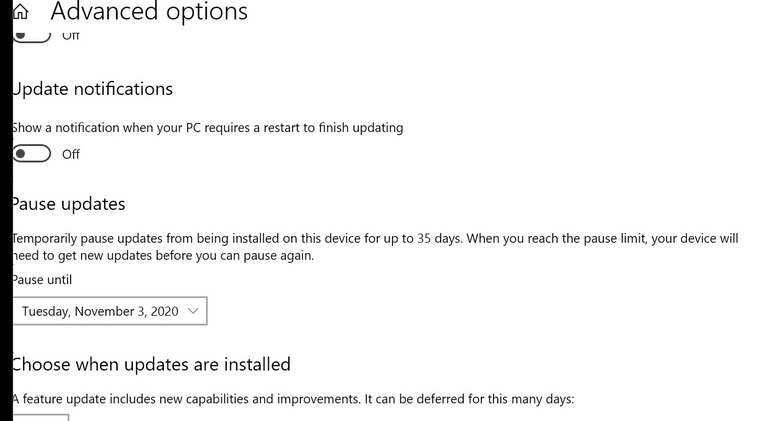
Task: Select the Tuesday, November 3, 2020 date text
Action: [x=100, y=311]
